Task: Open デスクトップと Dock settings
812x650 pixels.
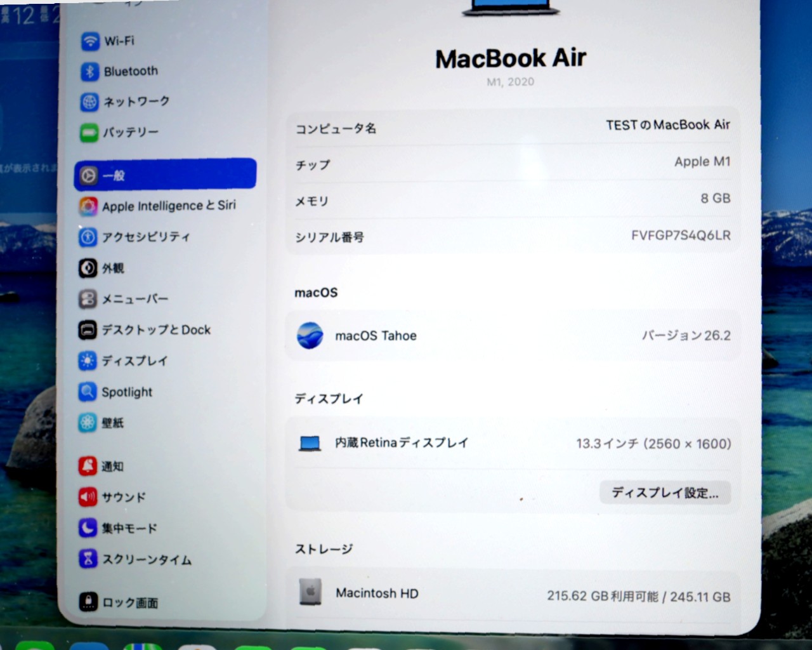Action: pos(155,330)
